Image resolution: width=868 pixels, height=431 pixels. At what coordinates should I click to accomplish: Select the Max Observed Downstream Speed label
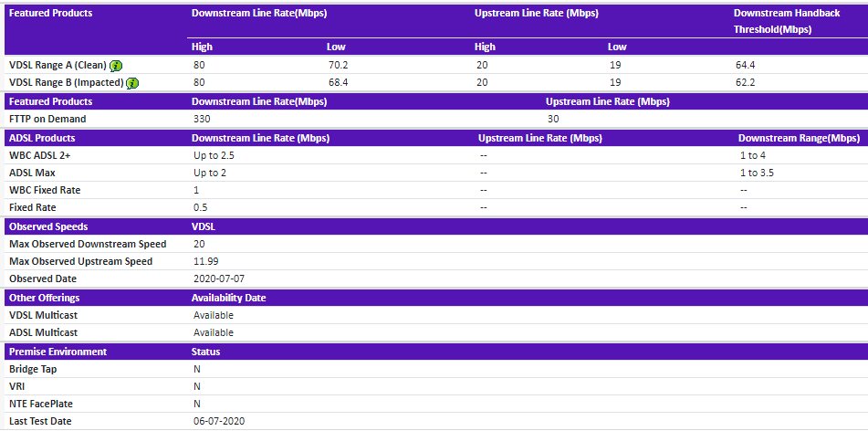(88, 244)
